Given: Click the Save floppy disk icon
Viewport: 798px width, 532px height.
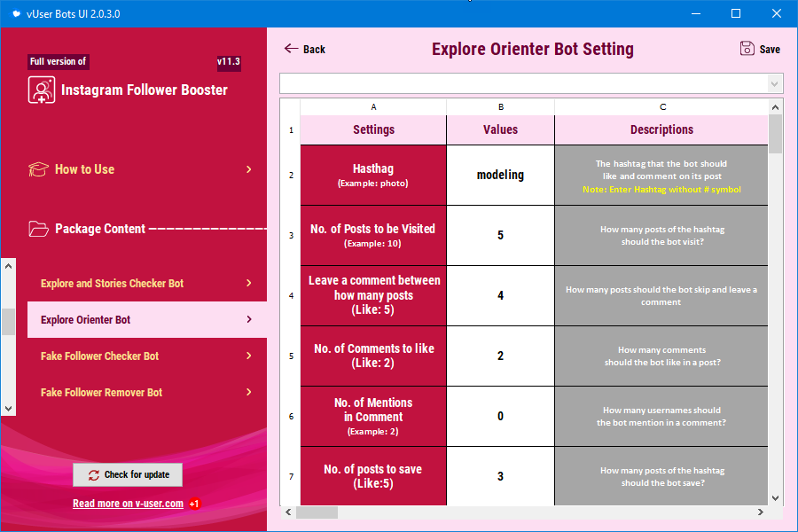Looking at the screenshot, I should click(x=747, y=49).
